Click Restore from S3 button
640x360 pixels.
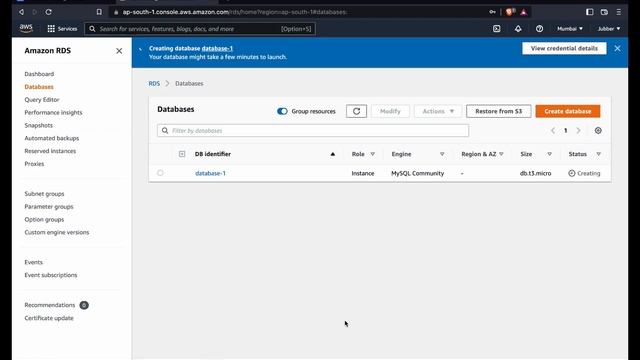[x=498, y=111]
